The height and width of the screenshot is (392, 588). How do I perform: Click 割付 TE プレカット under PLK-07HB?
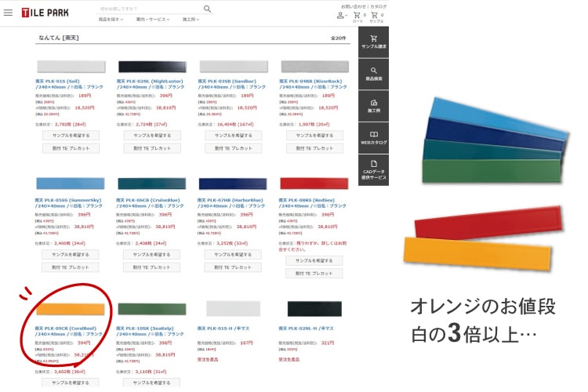[x=233, y=267]
